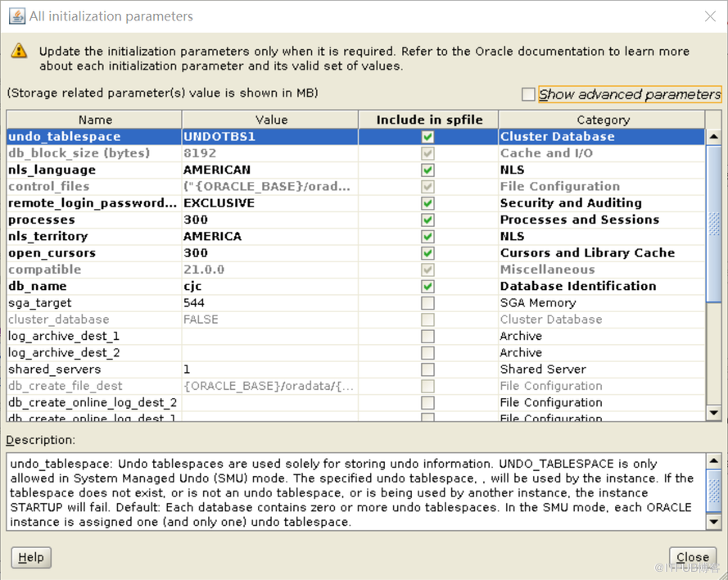Toggle spfile checkbox for open_cursors
This screenshot has width=728, height=580.
point(427,253)
